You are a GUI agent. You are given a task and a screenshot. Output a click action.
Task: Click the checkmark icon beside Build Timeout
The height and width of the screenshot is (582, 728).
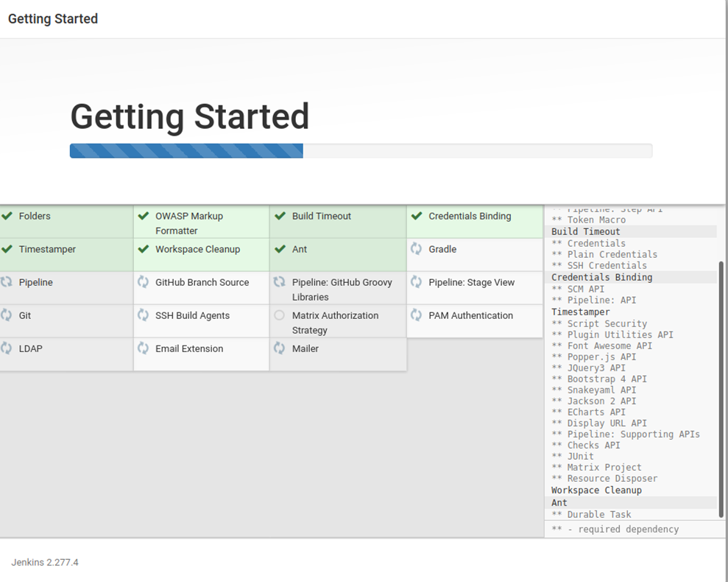point(280,216)
